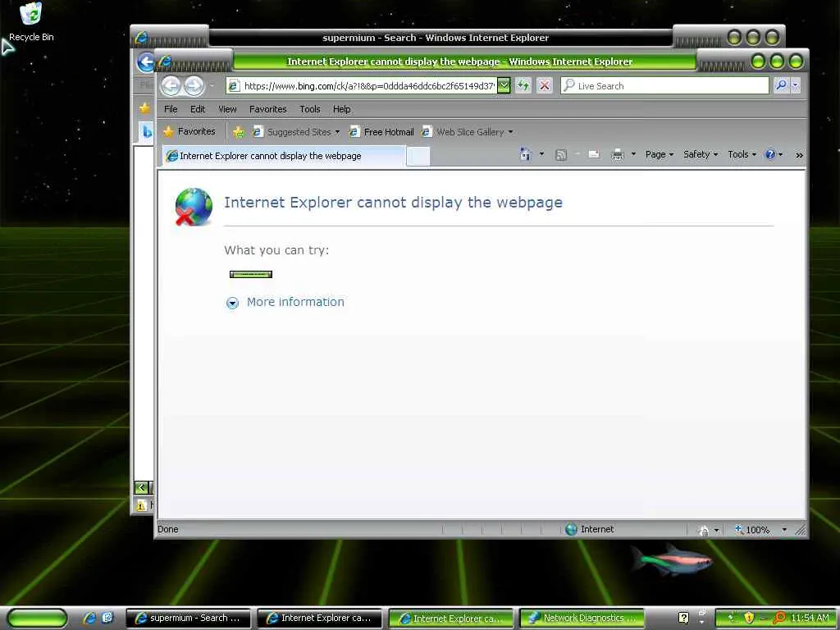Click the RSS Feeds icon
Image resolution: width=840 pixels, height=630 pixels.
pos(561,155)
